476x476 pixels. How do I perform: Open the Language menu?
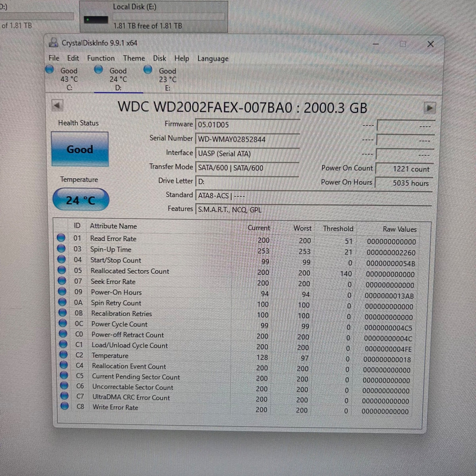pos(213,59)
